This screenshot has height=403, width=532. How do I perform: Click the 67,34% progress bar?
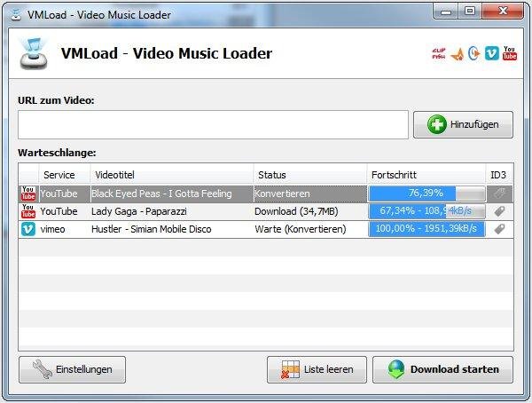(426, 211)
